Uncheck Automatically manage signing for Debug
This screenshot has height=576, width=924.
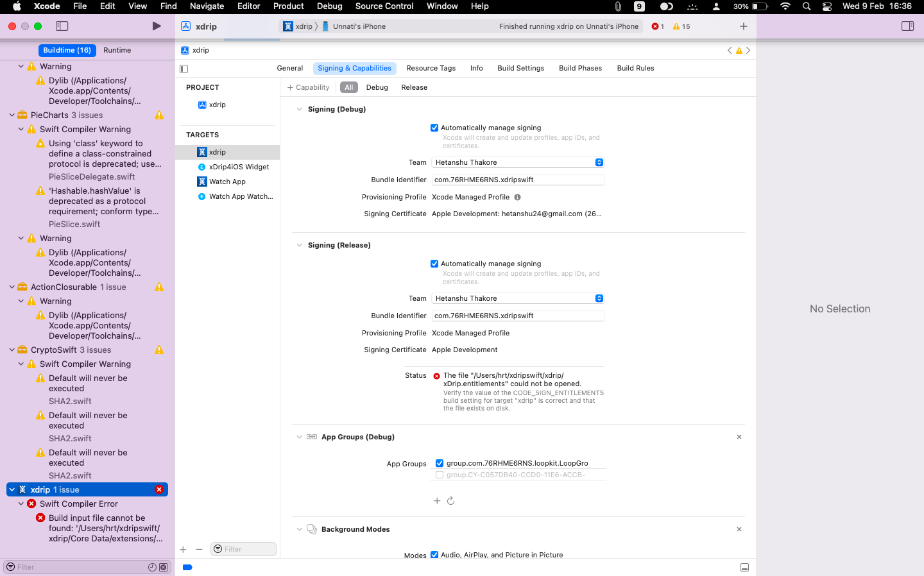click(434, 128)
